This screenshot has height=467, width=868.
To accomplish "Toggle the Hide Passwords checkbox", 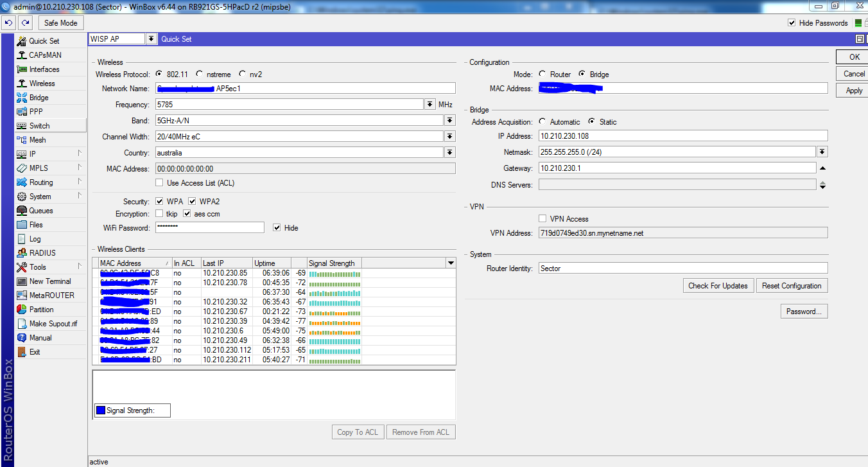I will pyautogui.click(x=792, y=23).
